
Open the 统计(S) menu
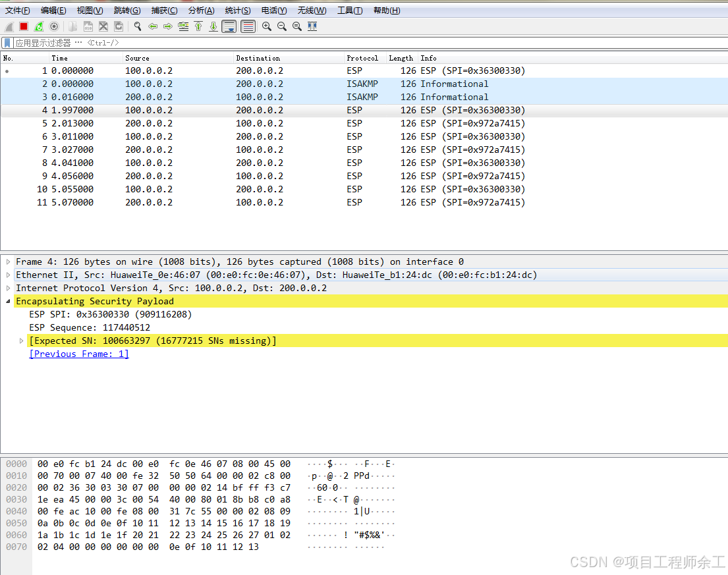[x=238, y=11]
